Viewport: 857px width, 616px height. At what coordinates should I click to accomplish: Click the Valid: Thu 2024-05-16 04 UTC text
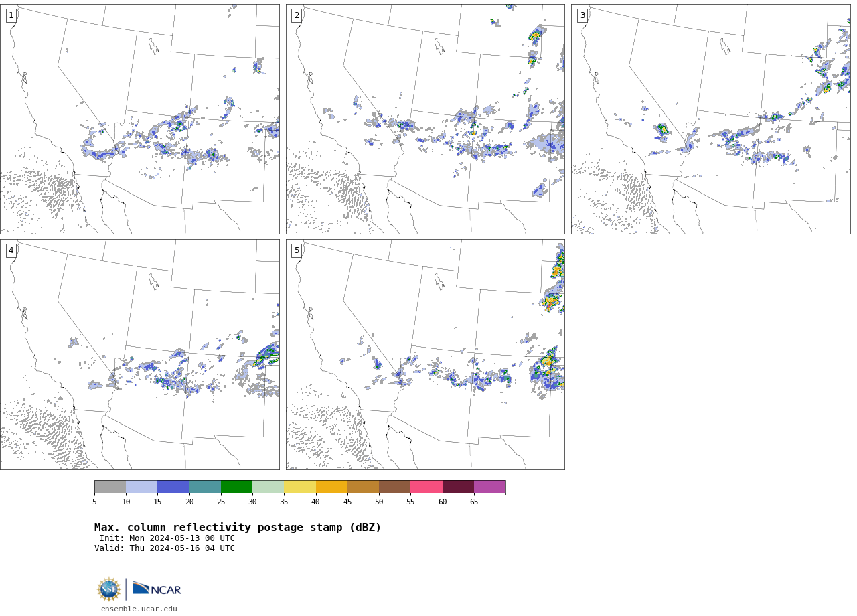coord(165,548)
